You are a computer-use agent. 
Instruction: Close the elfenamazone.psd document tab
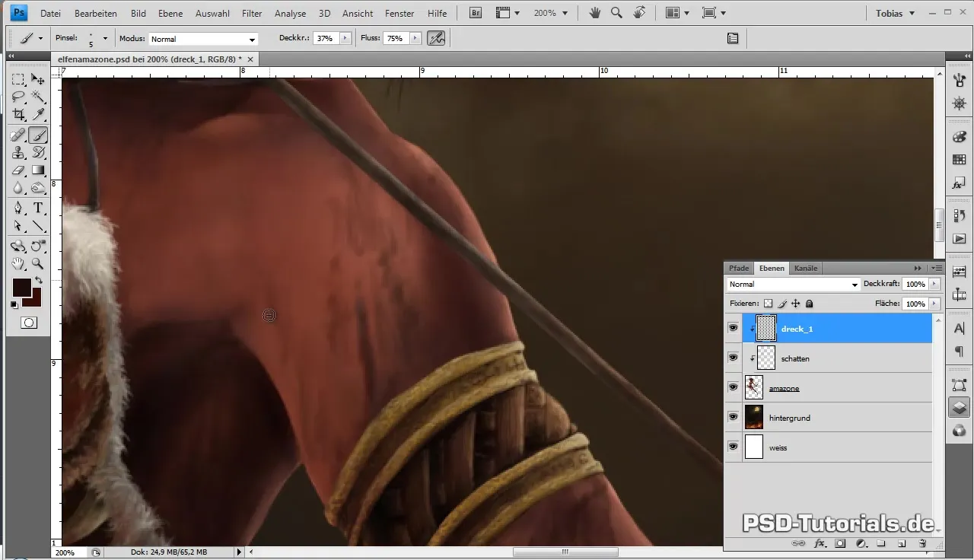coord(251,59)
